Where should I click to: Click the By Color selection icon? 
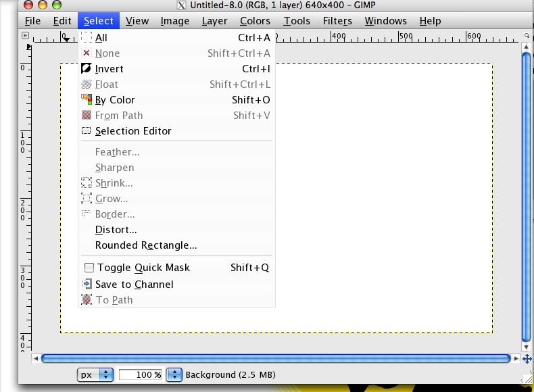pyautogui.click(x=87, y=99)
